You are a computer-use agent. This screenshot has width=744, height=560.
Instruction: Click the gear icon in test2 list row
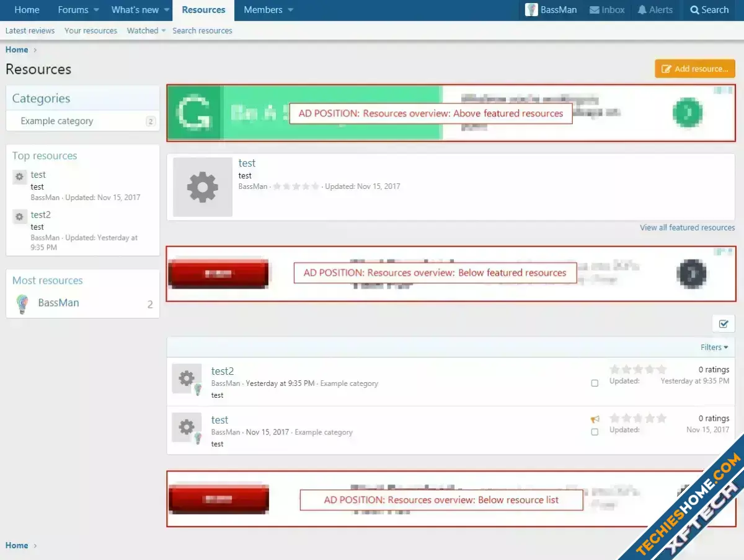click(187, 378)
